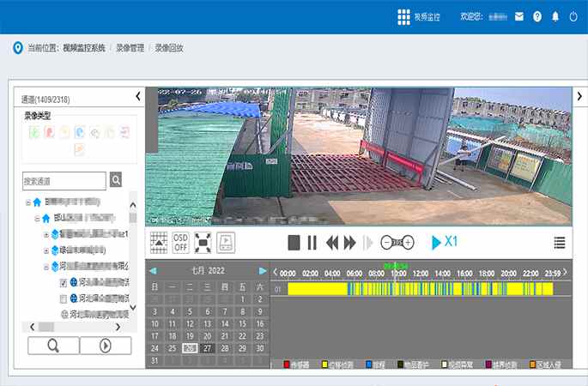
Task: Stop the video playback
Action: click(294, 243)
